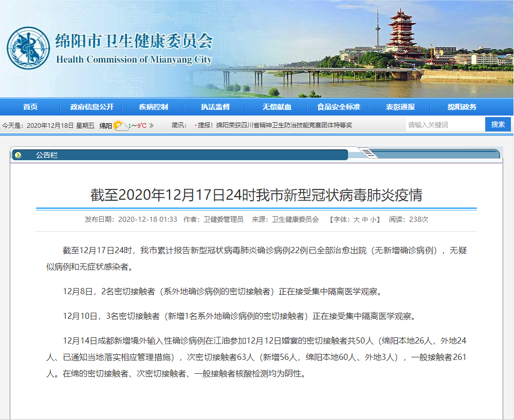Expand weather details with double chevron
This screenshot has width=514, height=420.
point(152,125)
